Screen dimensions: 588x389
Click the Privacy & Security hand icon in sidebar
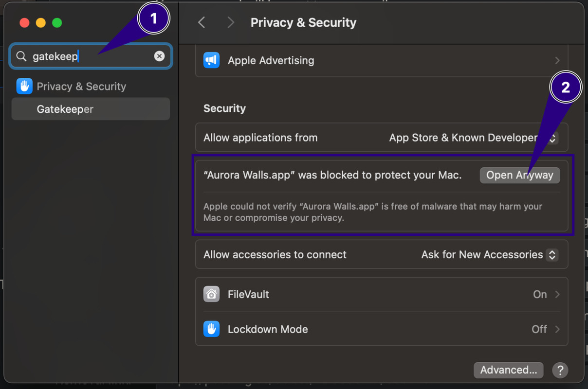tap(24, 87)
